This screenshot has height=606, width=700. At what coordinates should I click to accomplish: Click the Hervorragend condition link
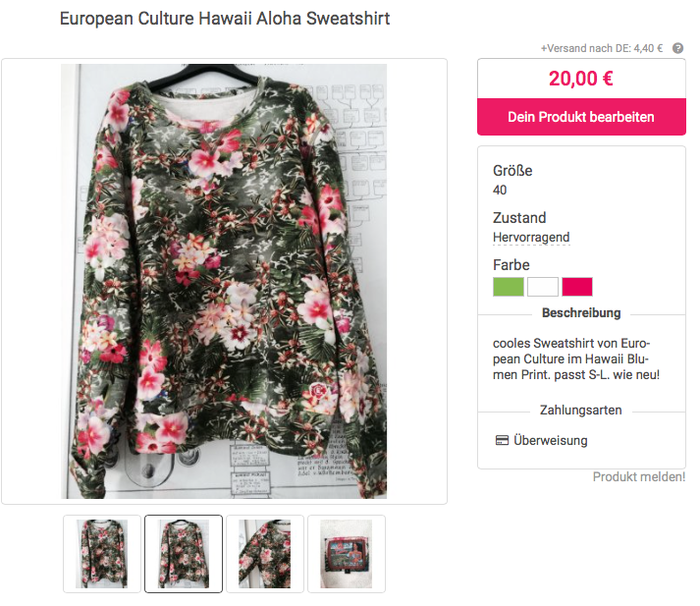pyautogui.click(x=531, y=237)
